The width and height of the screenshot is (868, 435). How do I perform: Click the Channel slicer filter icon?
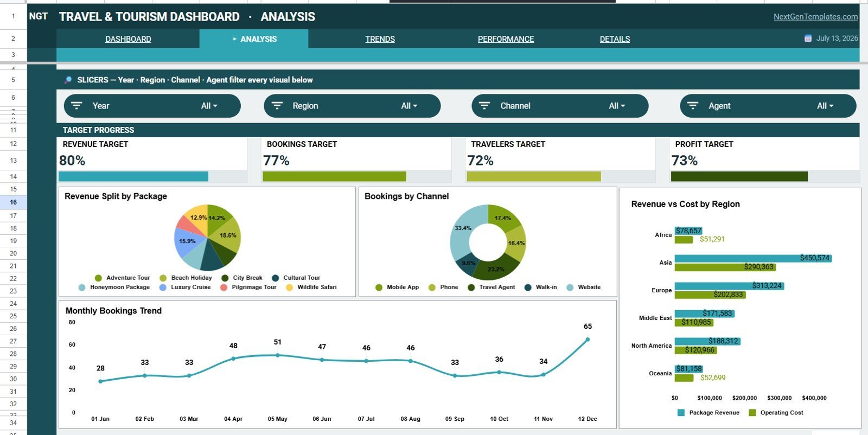pos(484,106)
